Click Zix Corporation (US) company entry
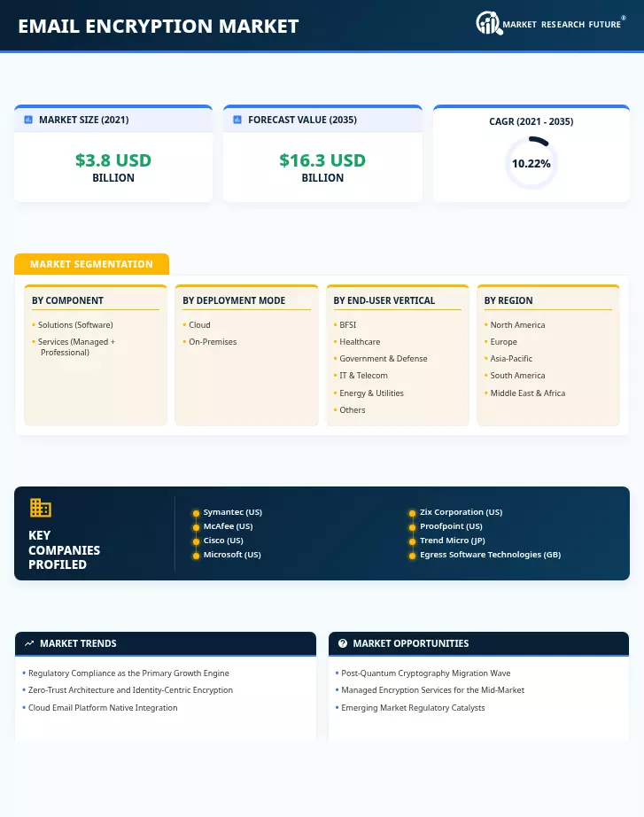644x817 pixels. 462,512
